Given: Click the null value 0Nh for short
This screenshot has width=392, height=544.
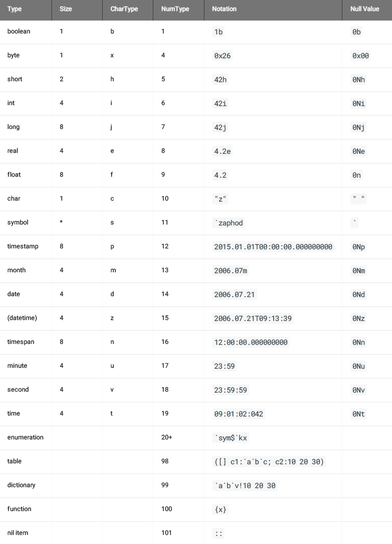Looking at the screenshot, I should [359, 80].
